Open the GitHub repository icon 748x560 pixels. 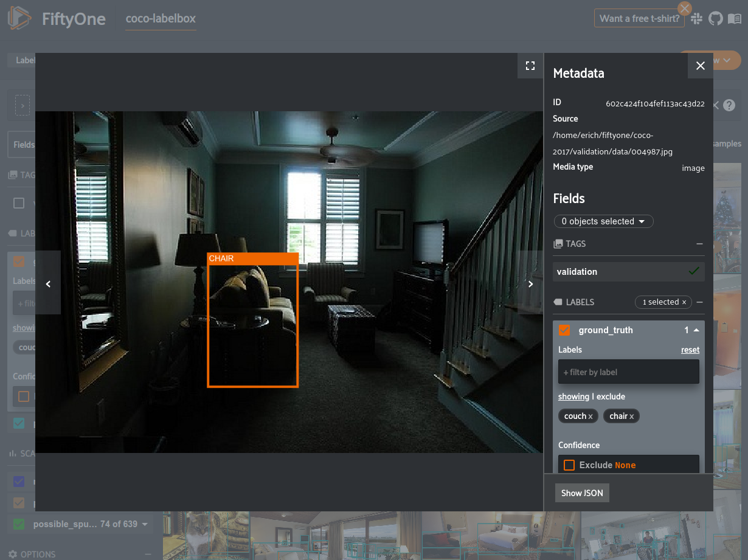pos(716,19)
